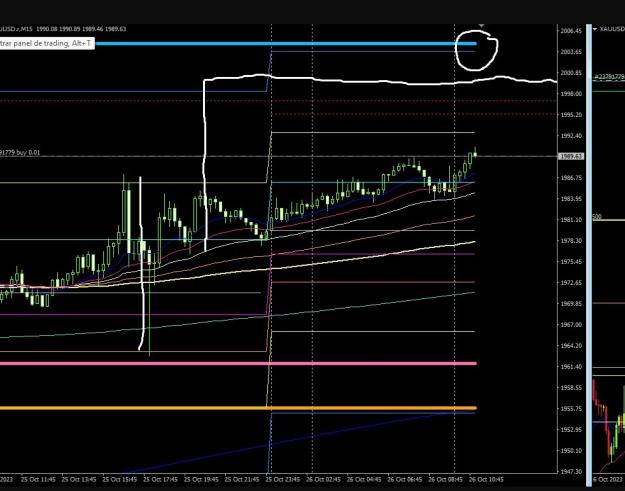The image size is (625, 491).
Task: Click the '26 Oct 10:45' time axis label
Action: (x=486, y=479)
